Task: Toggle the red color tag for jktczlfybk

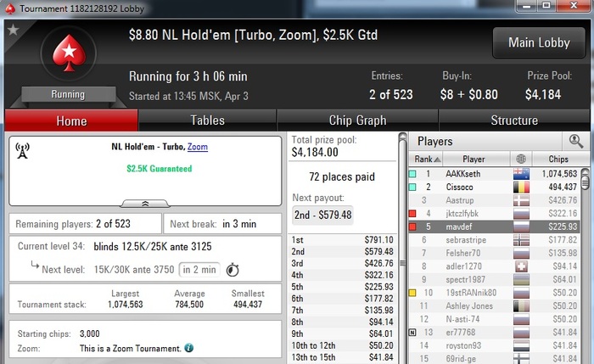Action: (x=412, y=214)
